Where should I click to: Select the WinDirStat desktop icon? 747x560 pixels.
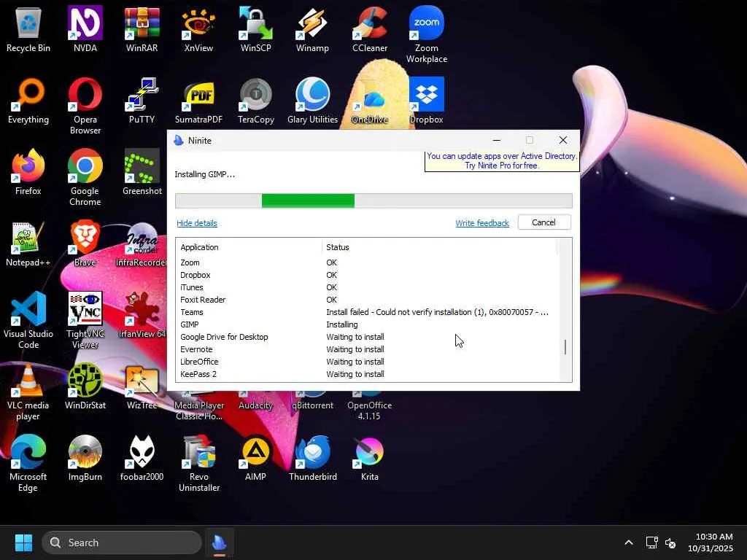click(85, 386)
